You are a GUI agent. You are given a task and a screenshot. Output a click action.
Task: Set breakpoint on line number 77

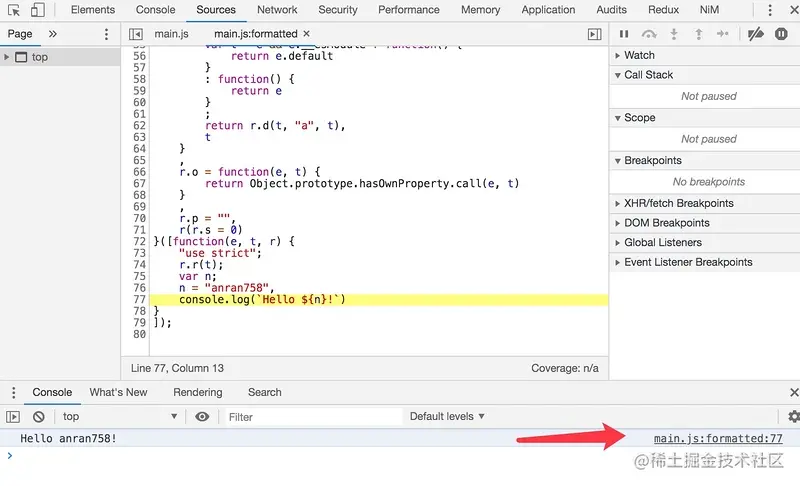(x=139, y=299)
